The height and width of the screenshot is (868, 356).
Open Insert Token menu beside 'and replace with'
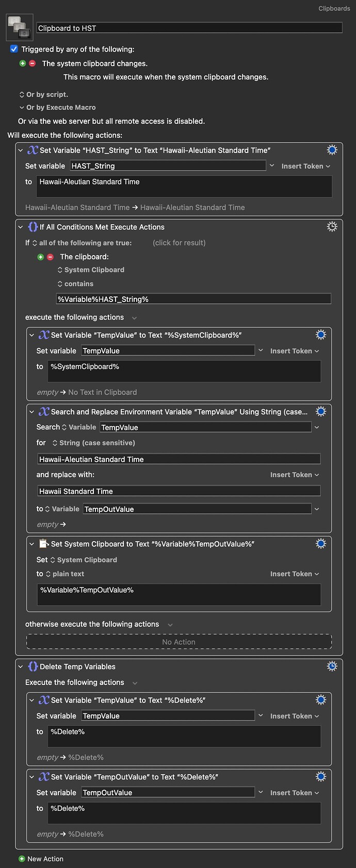(x=294, y=475)
